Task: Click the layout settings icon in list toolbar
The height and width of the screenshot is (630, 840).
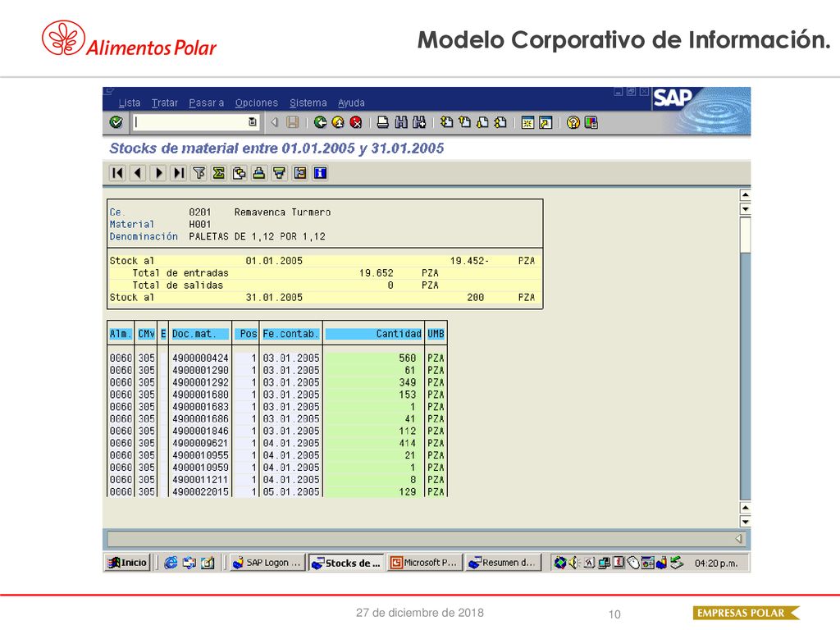Action: pyautogui.click(x=300, y=173)
